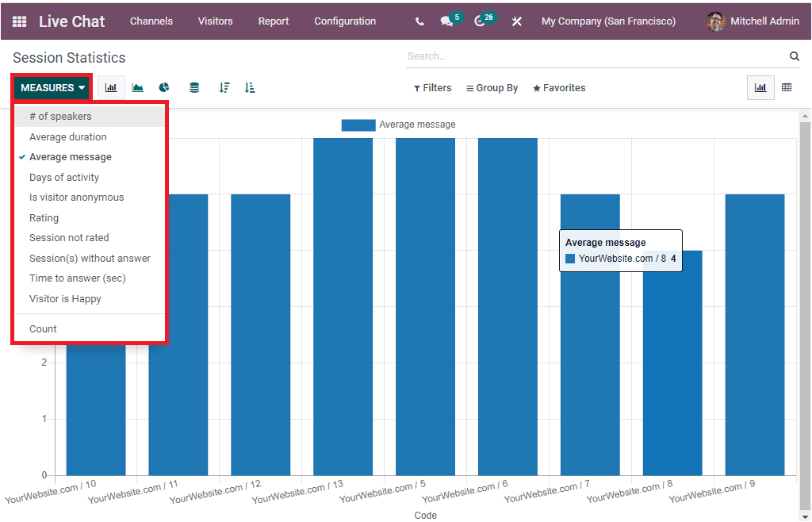The height and width of the screenshot is (522, 812).
Task: Select the 'Count' measure option
Action: click(43, 328)
